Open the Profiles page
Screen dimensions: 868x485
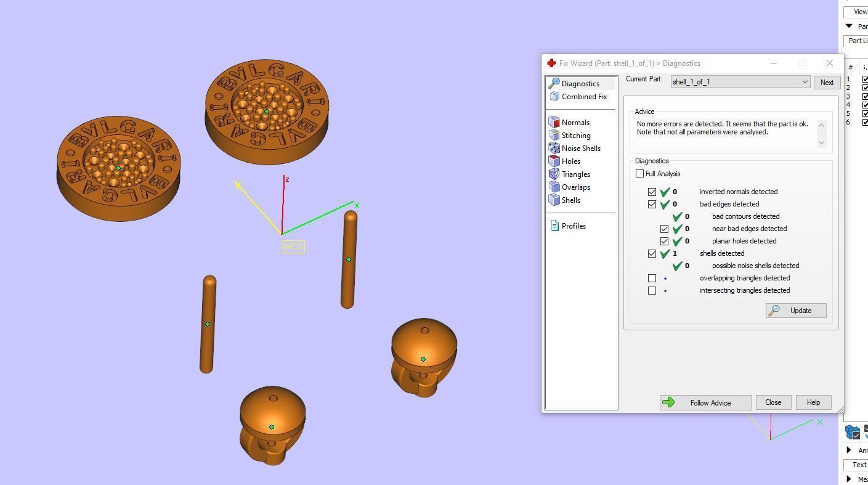pyautogui.click(x=568, y=226)
